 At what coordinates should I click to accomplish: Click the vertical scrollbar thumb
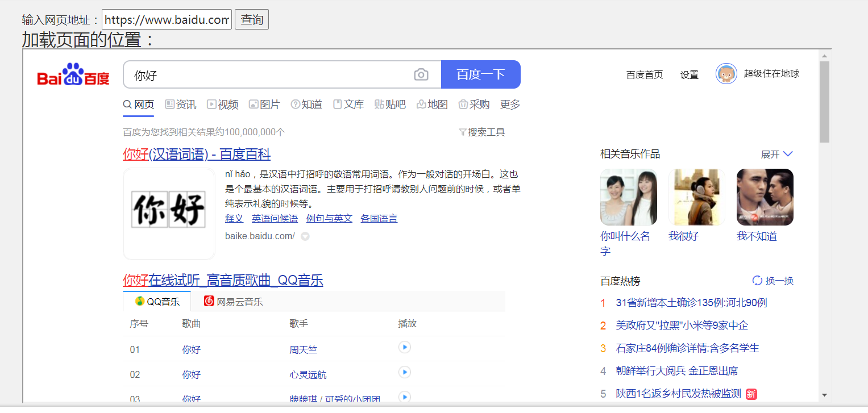point(824,102)
